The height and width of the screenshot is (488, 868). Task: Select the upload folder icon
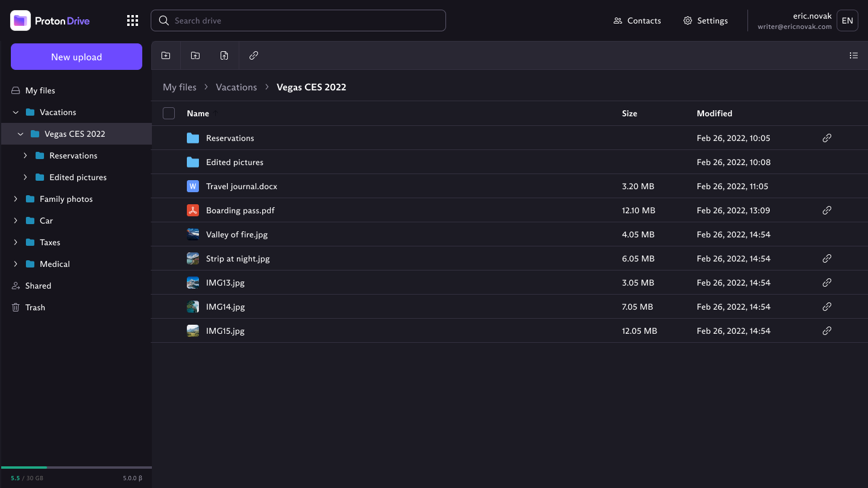click(x=195, y=55)
